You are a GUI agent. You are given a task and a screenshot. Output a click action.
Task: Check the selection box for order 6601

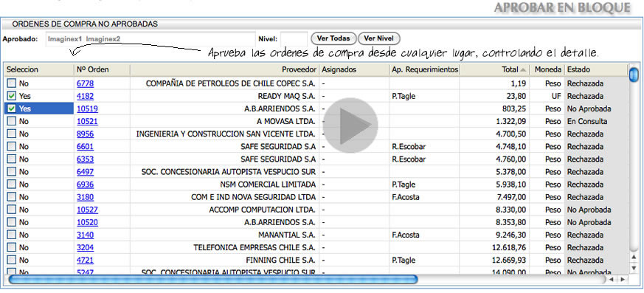12,147
